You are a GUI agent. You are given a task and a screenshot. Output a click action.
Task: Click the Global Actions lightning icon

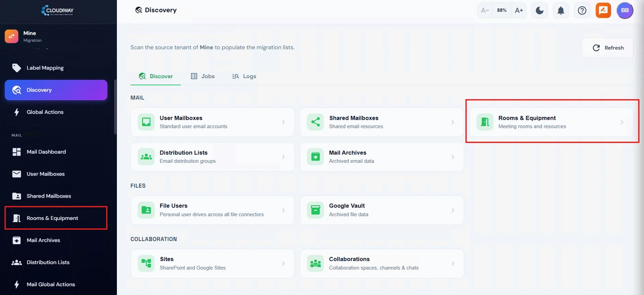coord(17,112)
